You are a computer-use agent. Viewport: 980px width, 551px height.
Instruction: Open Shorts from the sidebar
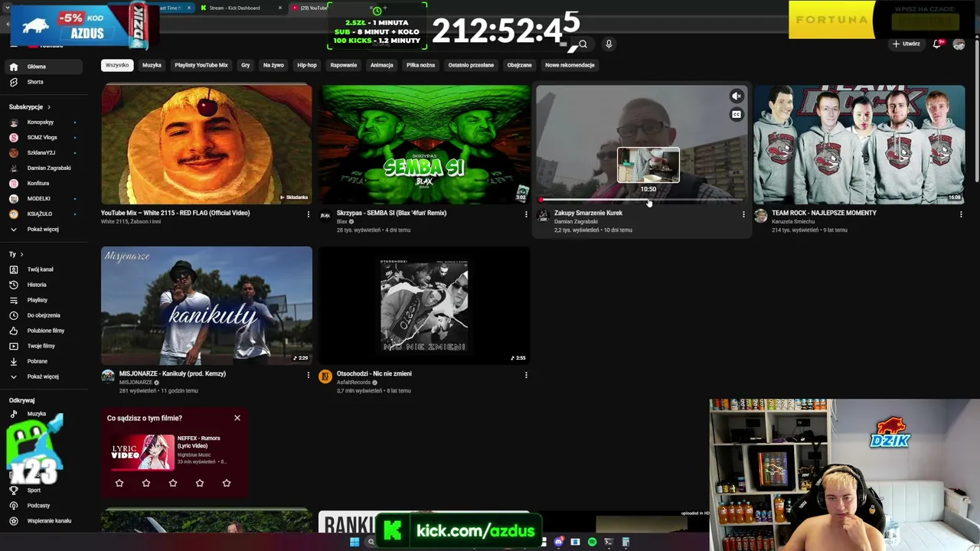point(42,82)
